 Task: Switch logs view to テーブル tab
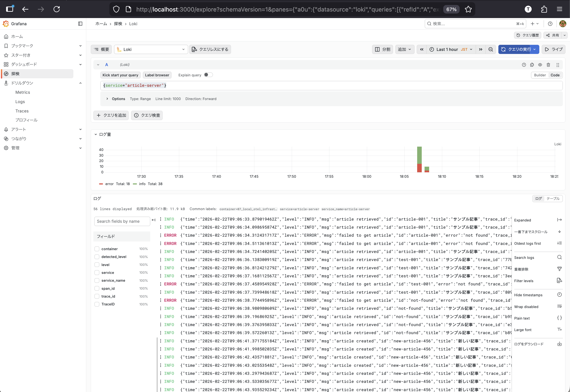pos(553,198)
